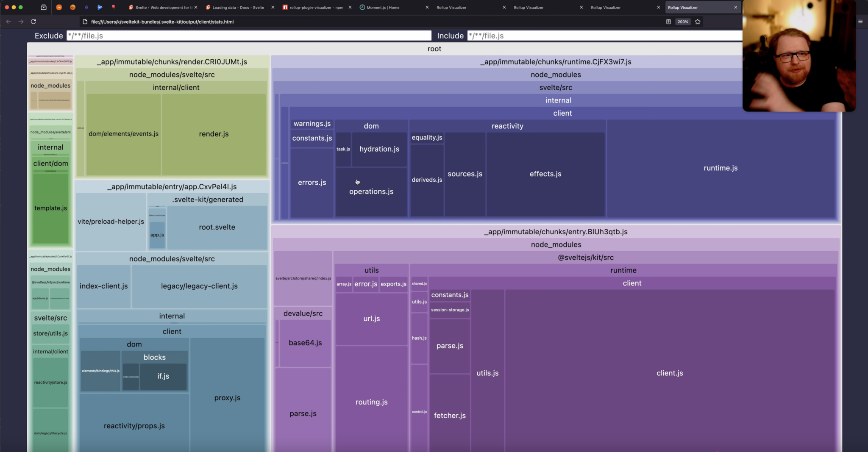Click the back navigation arrow

pyautogui.click(x=8, y=21)
